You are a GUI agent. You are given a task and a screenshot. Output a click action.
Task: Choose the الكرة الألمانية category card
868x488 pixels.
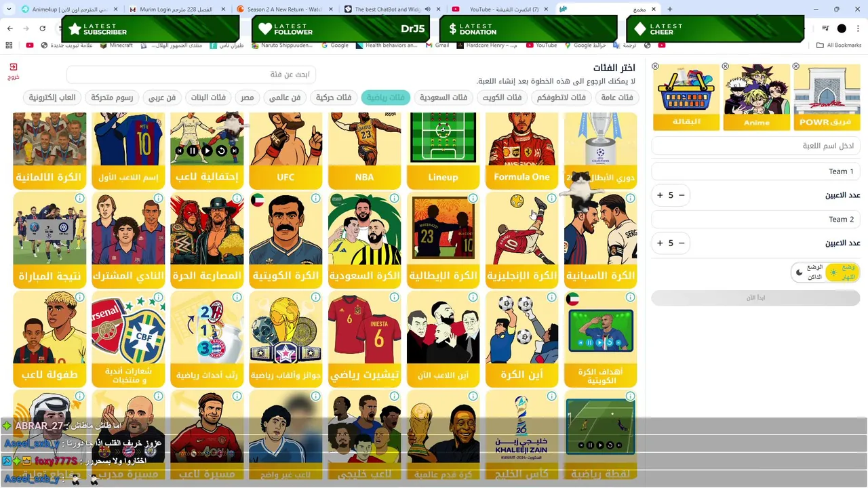[50, 150]
